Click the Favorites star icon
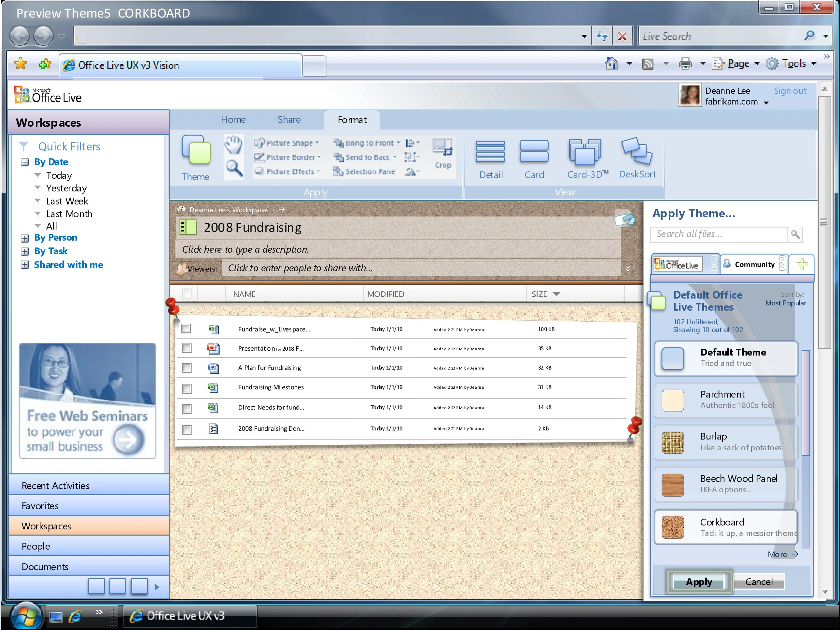 (x=21, y=64)
